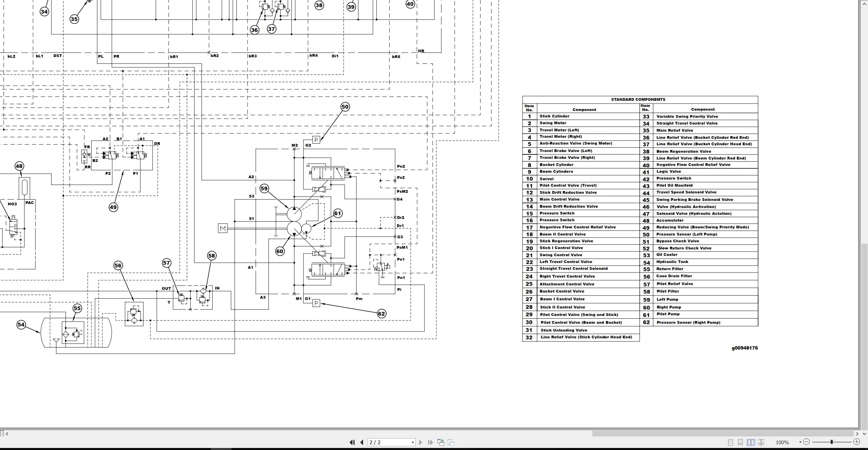Click figure number g00948176
Screen dimensions: 868x450
click(x=745, y=348)
